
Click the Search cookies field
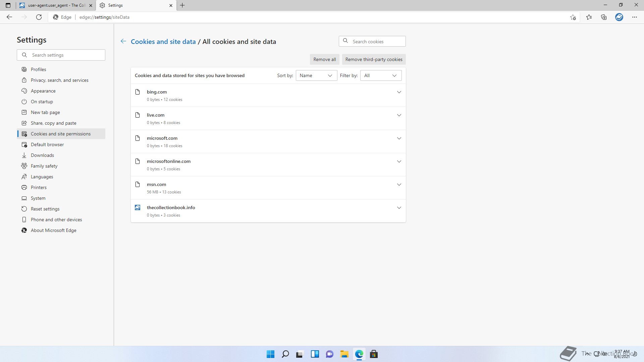[372, 41]
